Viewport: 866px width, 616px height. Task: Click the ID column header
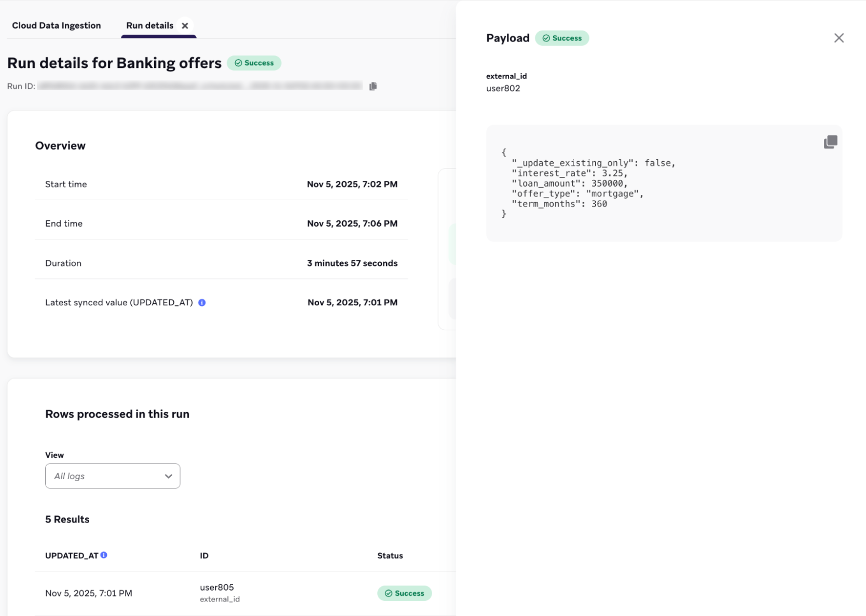pos(204,555)
